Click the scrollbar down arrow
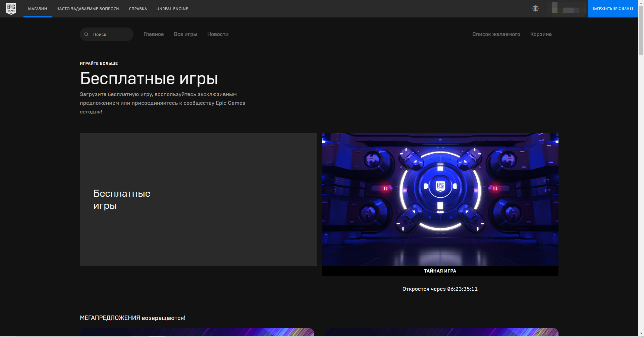 641,334
